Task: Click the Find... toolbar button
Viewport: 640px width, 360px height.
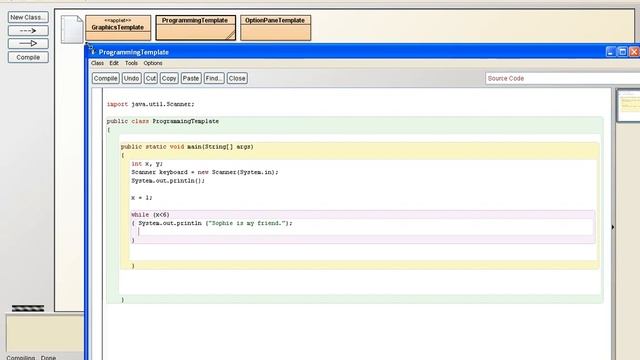Action: [214, 78]
